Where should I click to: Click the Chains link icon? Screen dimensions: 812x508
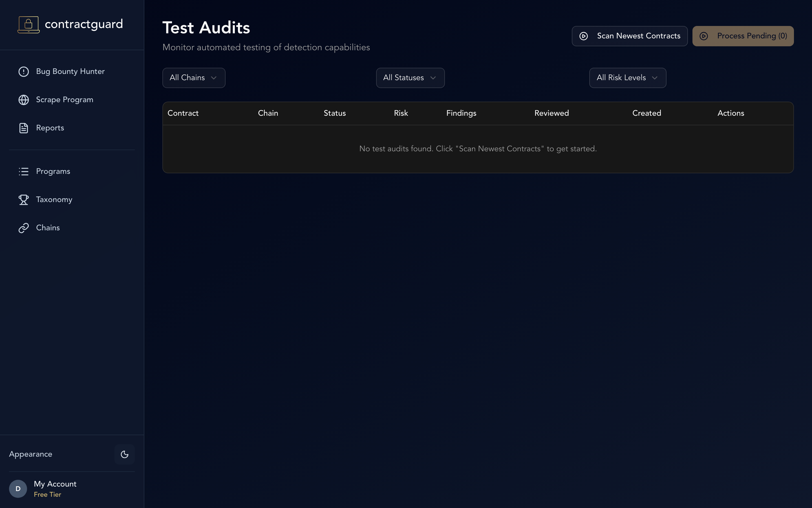point(23,228)
